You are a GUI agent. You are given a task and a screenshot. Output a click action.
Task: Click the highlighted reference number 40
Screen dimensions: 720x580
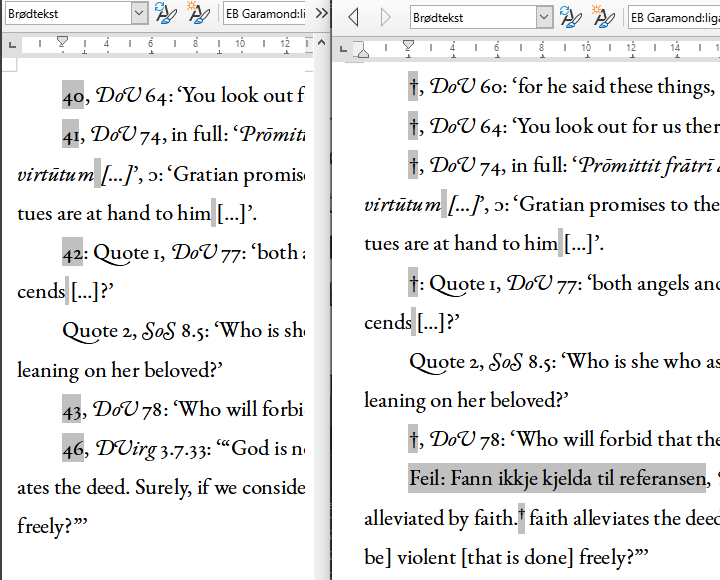73,96
